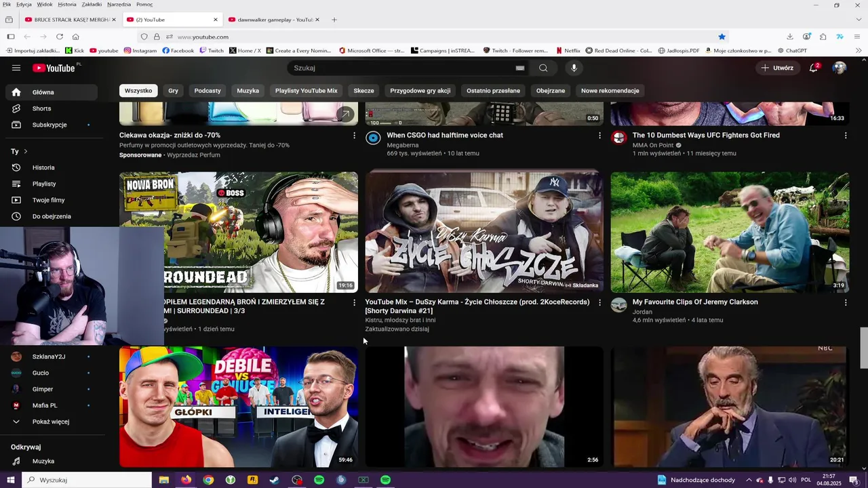Switch to the BRUCE STRACIŁ KASĘ tab
The image size is (868, 488).
71,20
